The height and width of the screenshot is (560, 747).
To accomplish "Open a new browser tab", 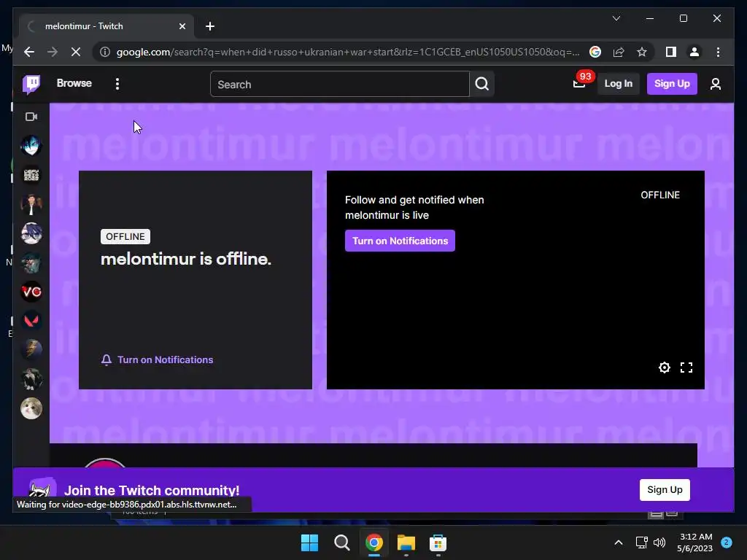I will coord(209,26).
